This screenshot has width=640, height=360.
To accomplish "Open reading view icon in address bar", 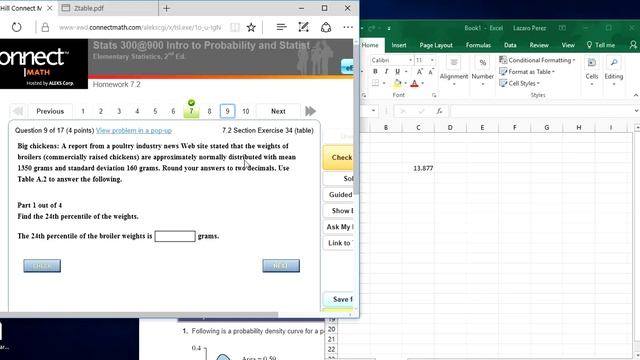I will [235, 27].
